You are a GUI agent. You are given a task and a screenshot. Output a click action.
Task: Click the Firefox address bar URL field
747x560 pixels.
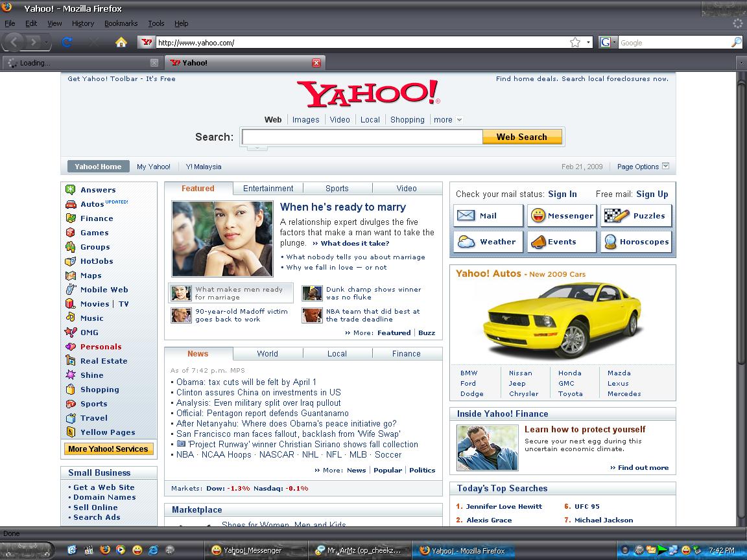pyautogui.click(x=362, y=42)
